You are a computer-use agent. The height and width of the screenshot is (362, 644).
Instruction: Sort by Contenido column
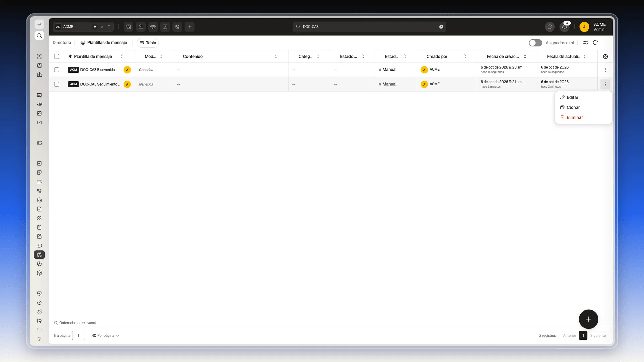[276, 56]
